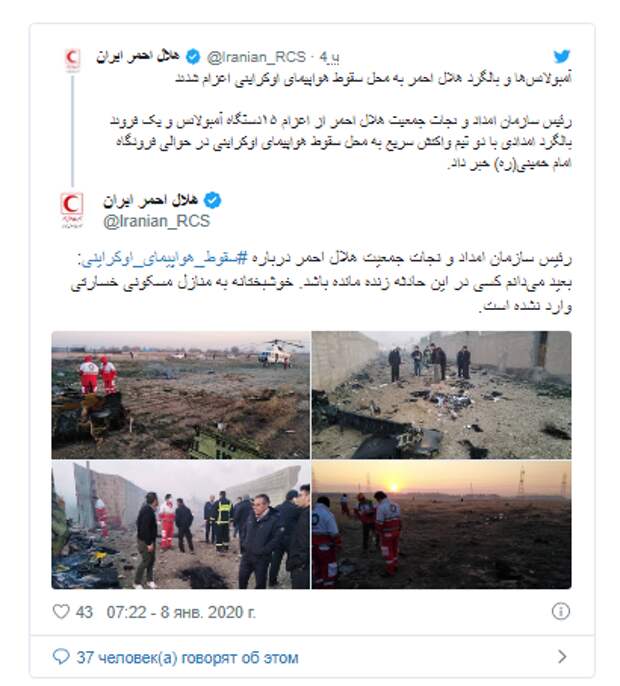The image size is (620, 686).
Task: Open '37 человек(а) говорят об этом' link
Action: [x=187, y=658]
